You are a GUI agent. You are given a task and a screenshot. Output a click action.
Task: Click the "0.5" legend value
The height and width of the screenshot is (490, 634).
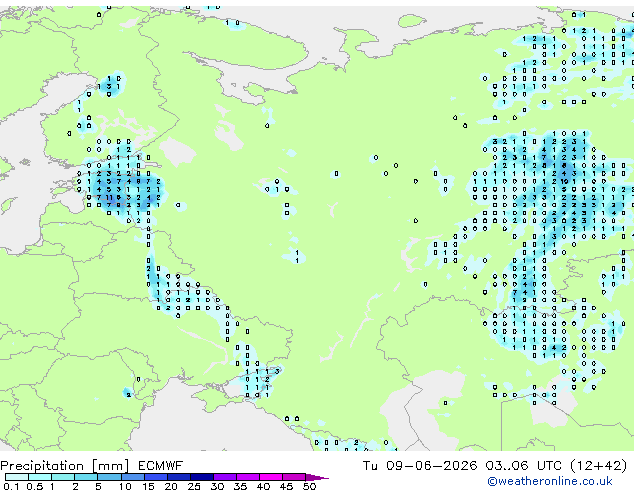pos(35,486)
